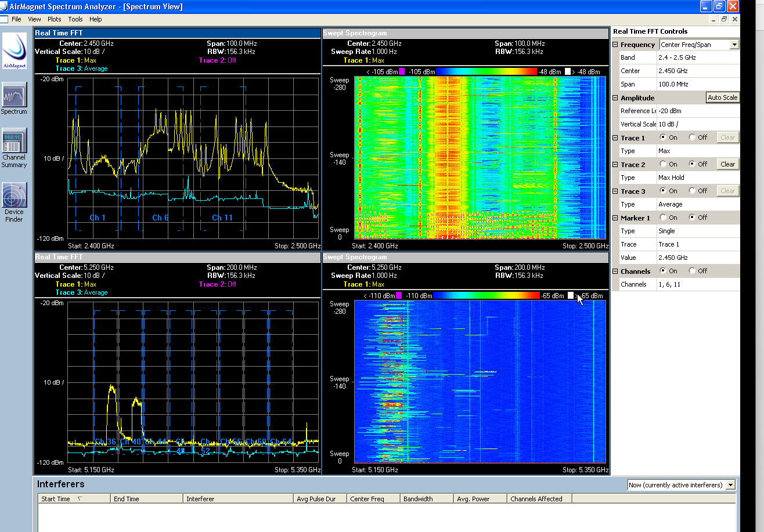Collapse the Trace 2 section
The height and width of the screenshot is (532, 764).
pos(615,165)
